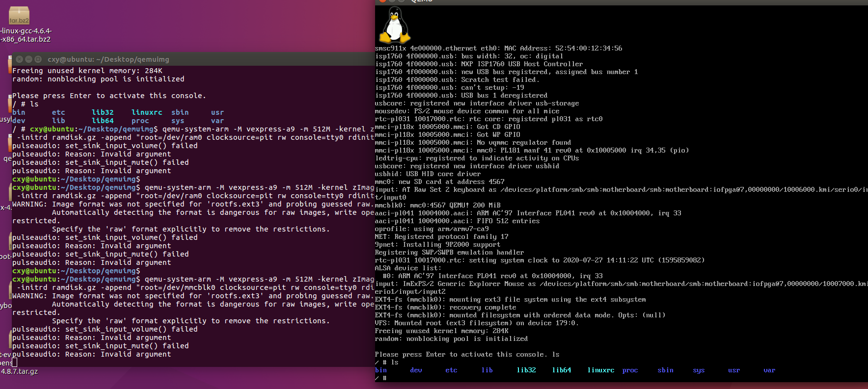Click 'sys' in the QEMU listing
Viewport: 868px width, 389px height.
point(699,370)
